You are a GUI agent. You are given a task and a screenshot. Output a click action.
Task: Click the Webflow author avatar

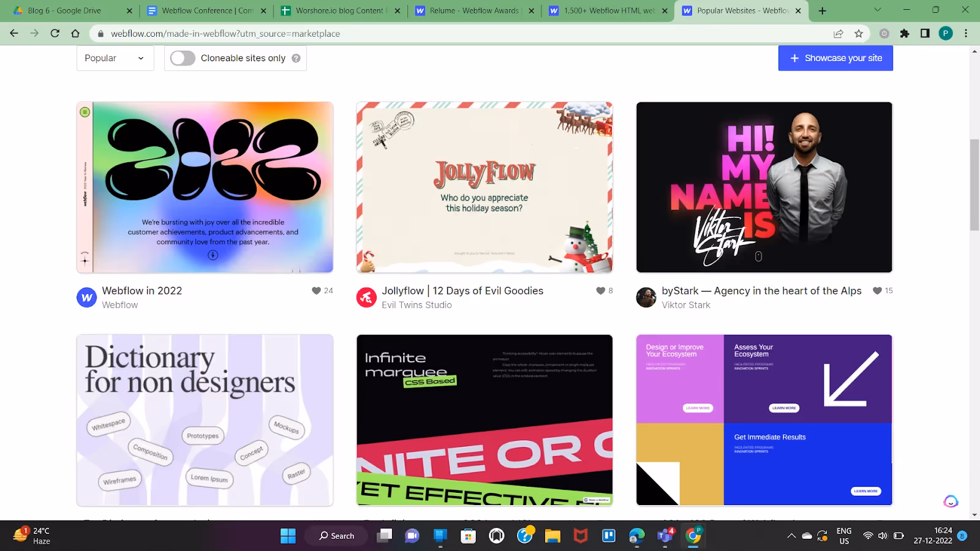(86, 298)
